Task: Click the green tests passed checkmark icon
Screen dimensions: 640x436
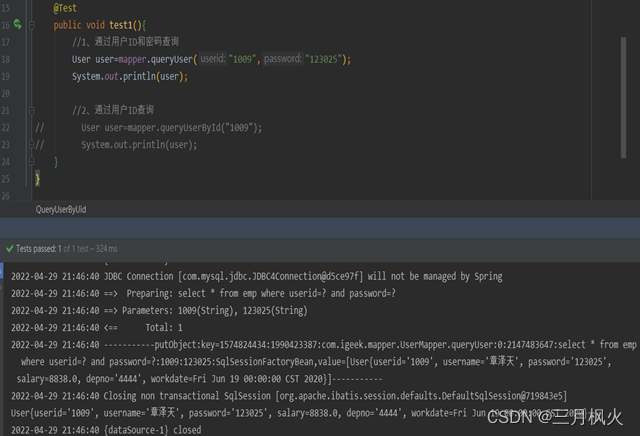Action: (x=10, y=249)
